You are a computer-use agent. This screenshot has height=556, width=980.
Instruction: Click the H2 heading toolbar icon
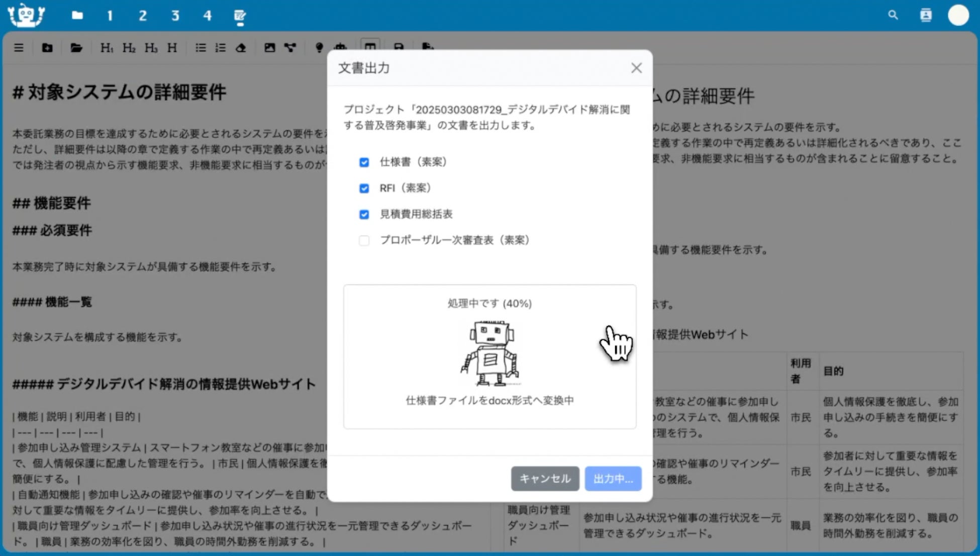click(x=129, y=48)
